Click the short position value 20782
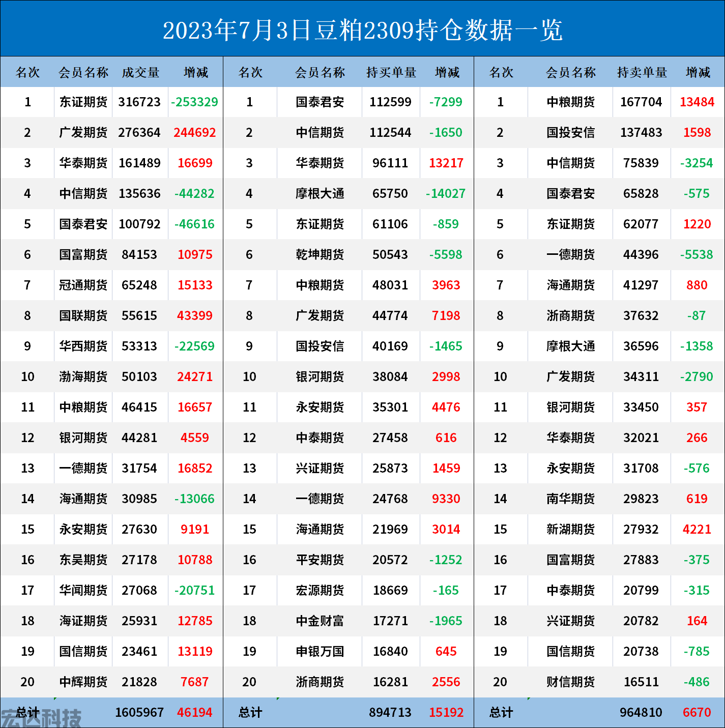Viewport: 725px width, 728px height. [641, 621]
